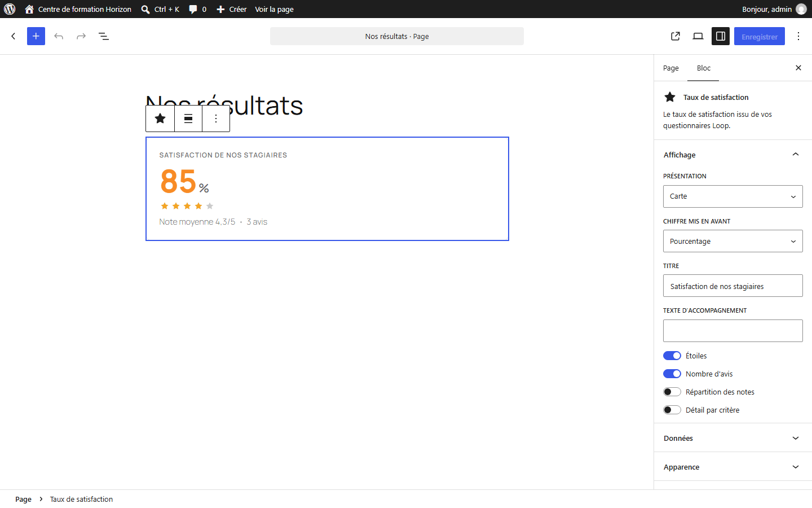Click the Note moyenne 4,3/5 text
812x508 pixels.
[197, 222]
